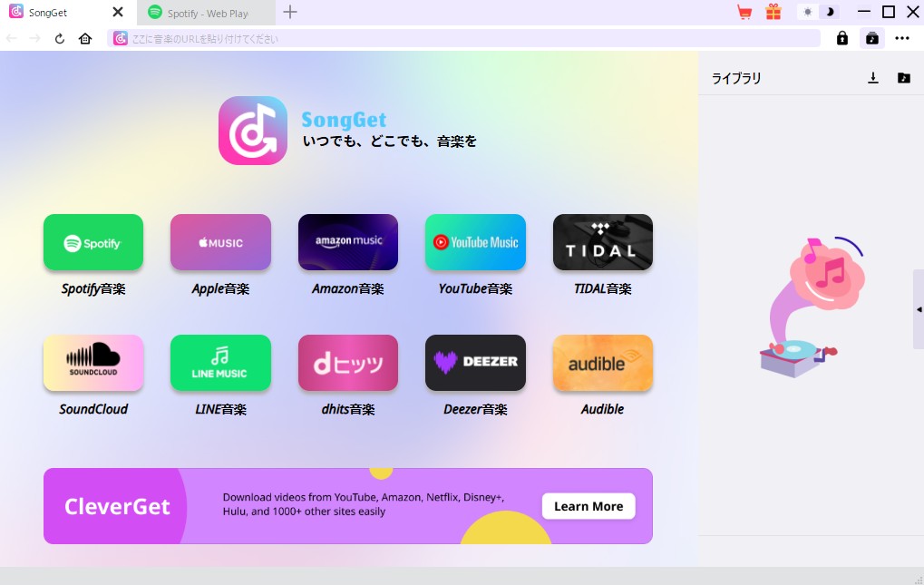Open the Apple Music service tile
The width and height of the screenshot is (924, 585).
coord(220,242)
